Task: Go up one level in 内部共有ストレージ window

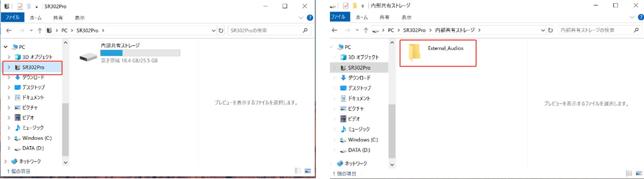Action: coord(366,30)
